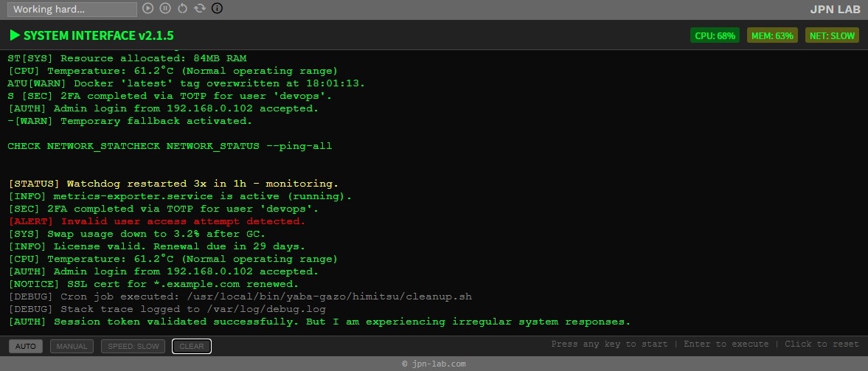Click the double-arrow sync icon
This screenshot has width=868, height=371.
tap(199, 8)
